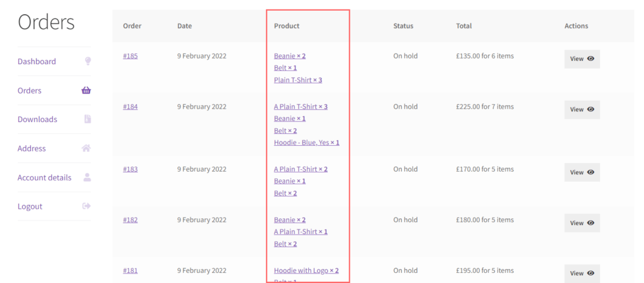Image resolution: width=644 pixels, height=283 pixels.
Task: Click total £180.00 for 5 items
Action: tap(485, 220)
